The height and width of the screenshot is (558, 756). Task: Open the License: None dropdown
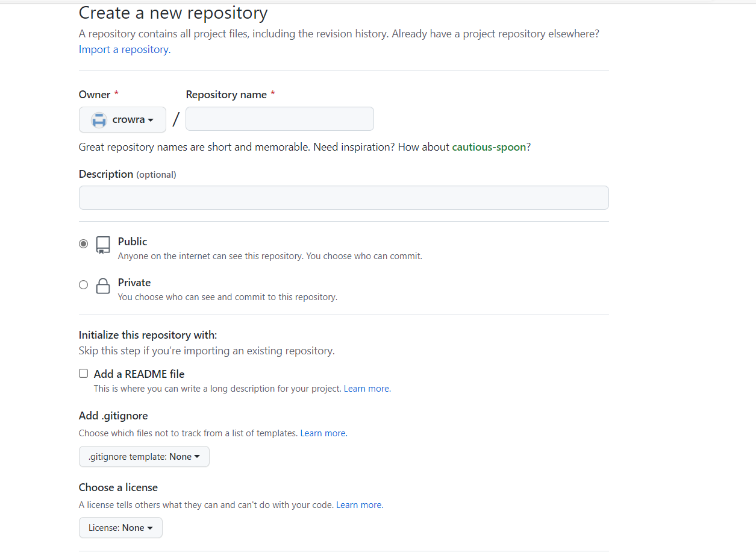pos(120,528)
